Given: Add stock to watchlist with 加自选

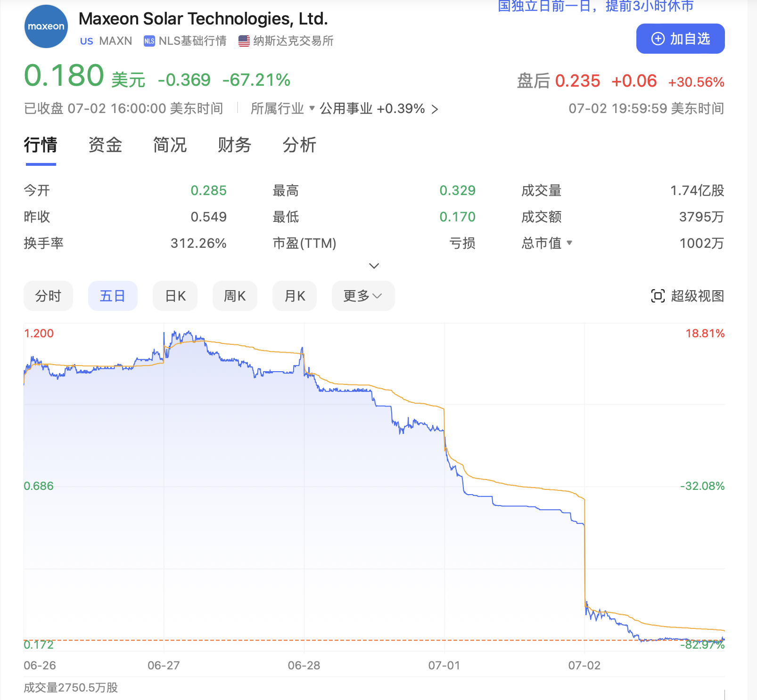Looking at the screenshot, I should (x=680, y=39).
